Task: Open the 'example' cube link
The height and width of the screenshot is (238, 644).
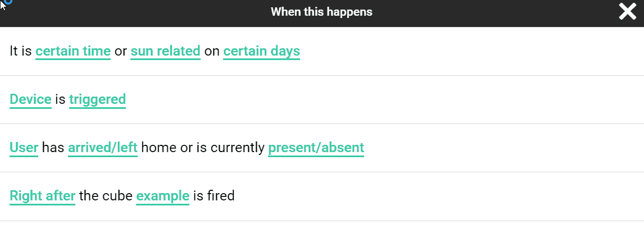Action: tap(162, 196)
